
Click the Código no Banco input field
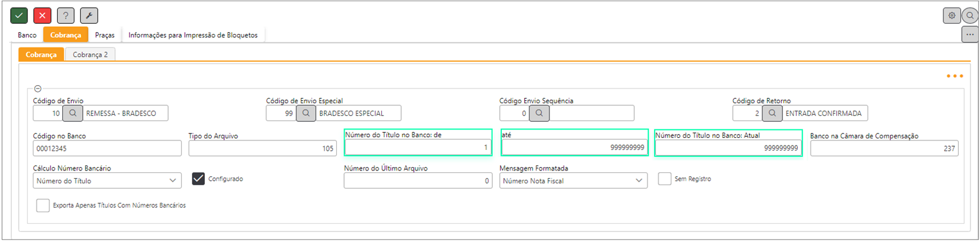(107, 148)
